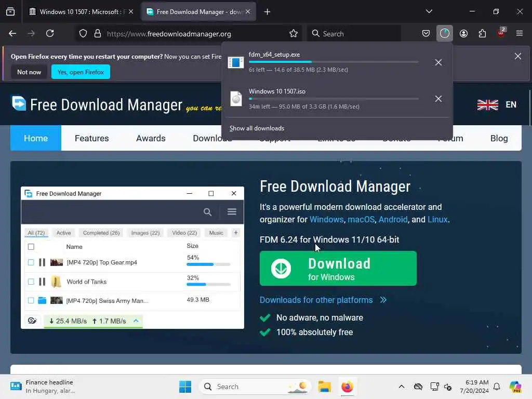The height and width of the screenshot is (399, 532).
Task: Click the hamburger menu in FDM preview
Action: click(232, 212)
